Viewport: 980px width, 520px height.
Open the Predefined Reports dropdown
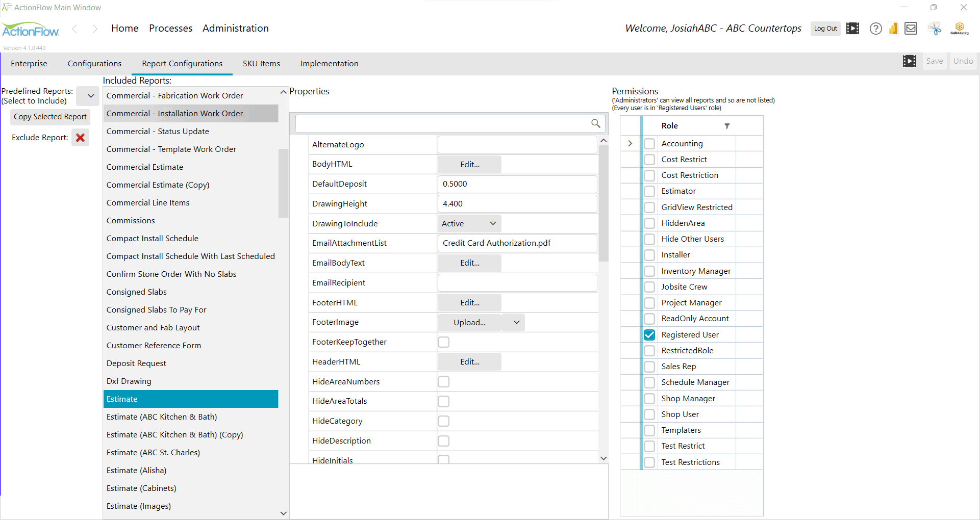tap(87, 96)
